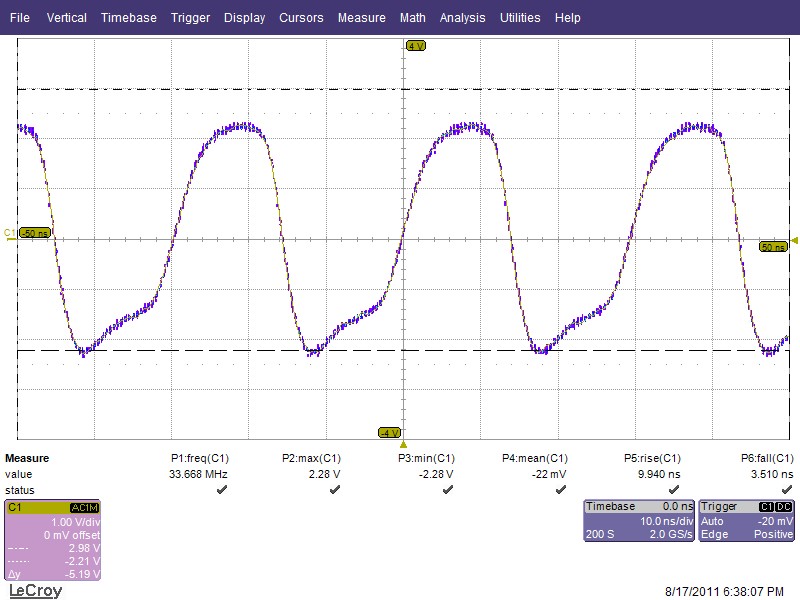This screenshot has width=800, height=600.
Task: Click the 2.98 V cursor readout
Action: click(x=84, y=548)
